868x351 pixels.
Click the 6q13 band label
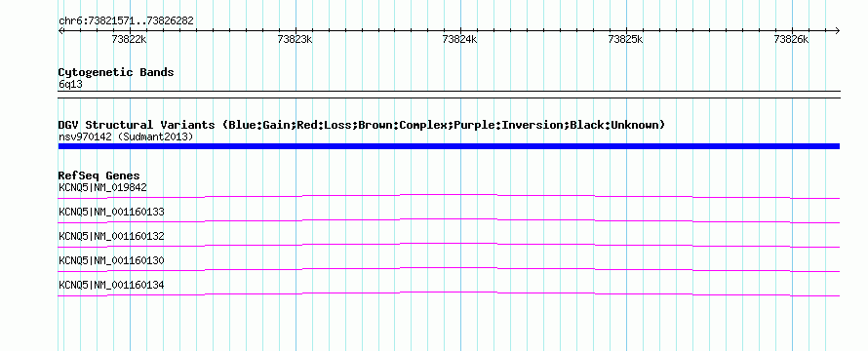70,85
